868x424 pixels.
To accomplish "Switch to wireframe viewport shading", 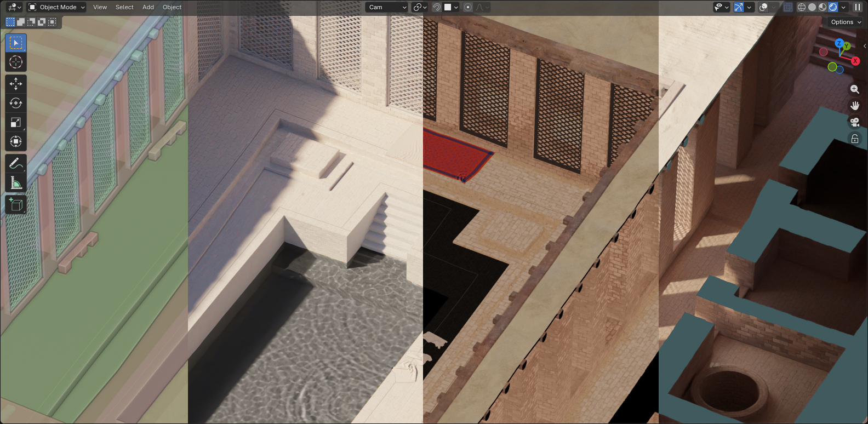I will coord(802,7).
